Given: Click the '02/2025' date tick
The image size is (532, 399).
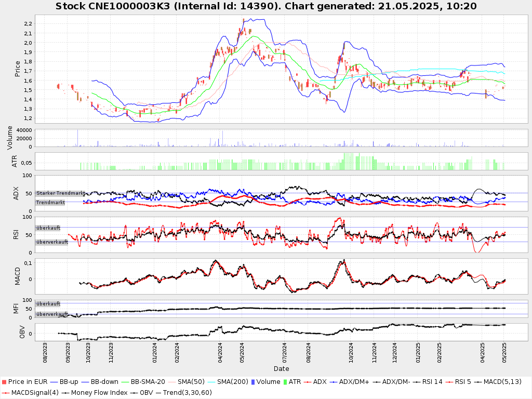Looking at the screenshot, I should [x=439, y=353].
